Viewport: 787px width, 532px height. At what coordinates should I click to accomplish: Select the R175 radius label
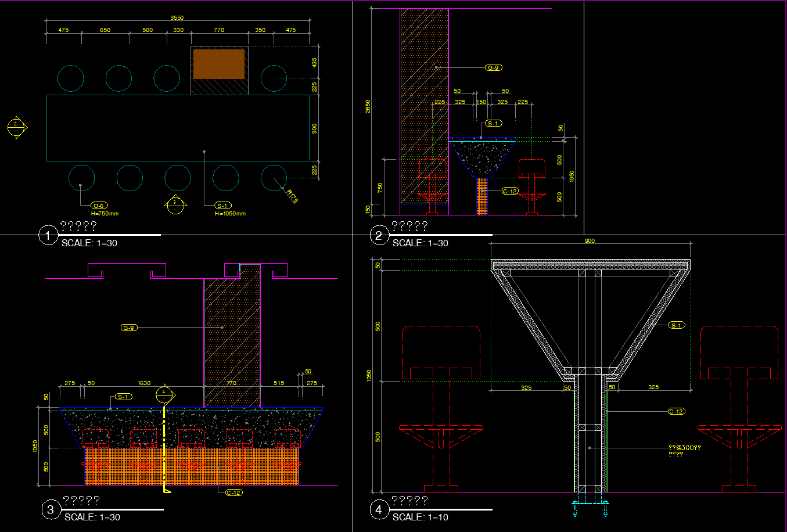(x=292, y=196)
